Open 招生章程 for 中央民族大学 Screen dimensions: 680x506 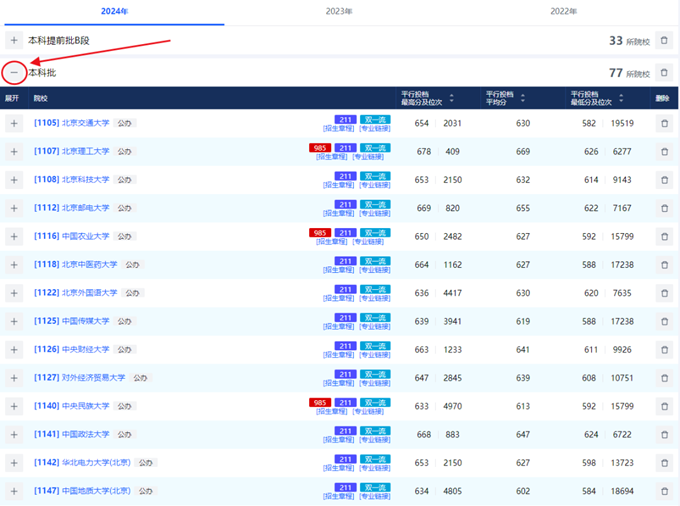(332, 411)
